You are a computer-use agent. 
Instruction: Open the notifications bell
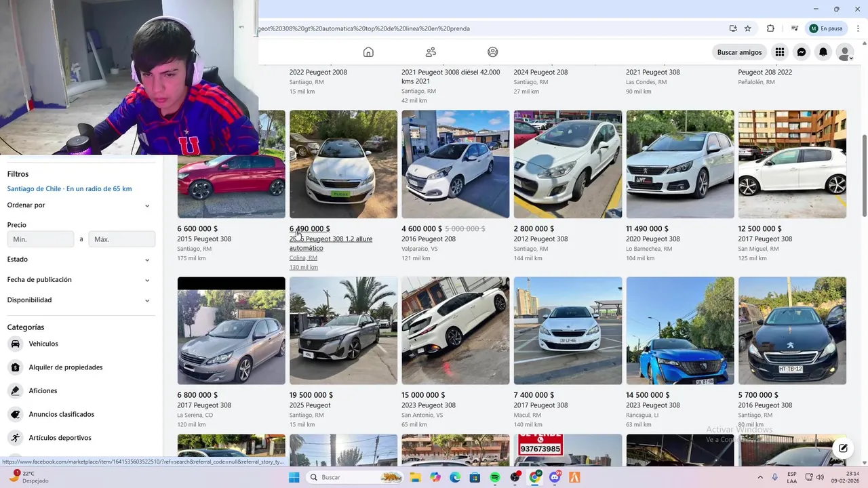823,52
